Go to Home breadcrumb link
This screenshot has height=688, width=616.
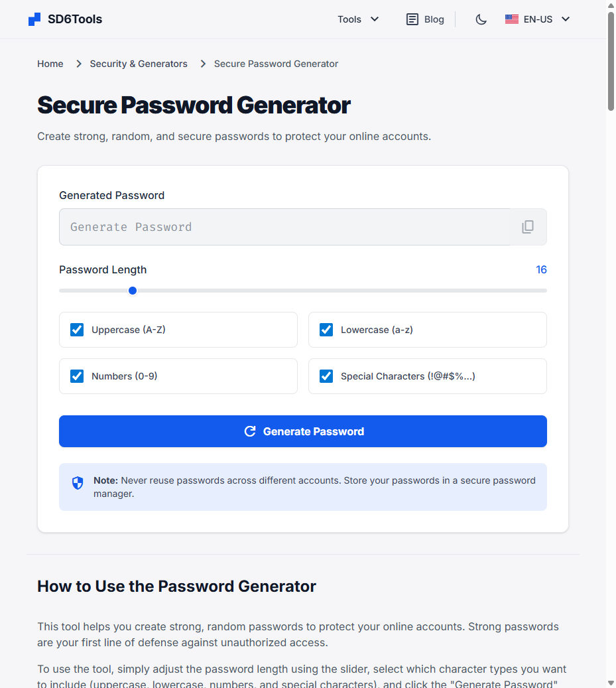(x=50, y=64)
